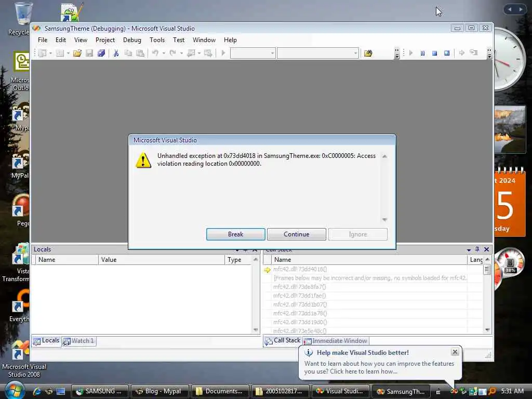This screenshot has width=532, height=399.
Task: Click the Break All pause icon
Action: pos(423,54)
